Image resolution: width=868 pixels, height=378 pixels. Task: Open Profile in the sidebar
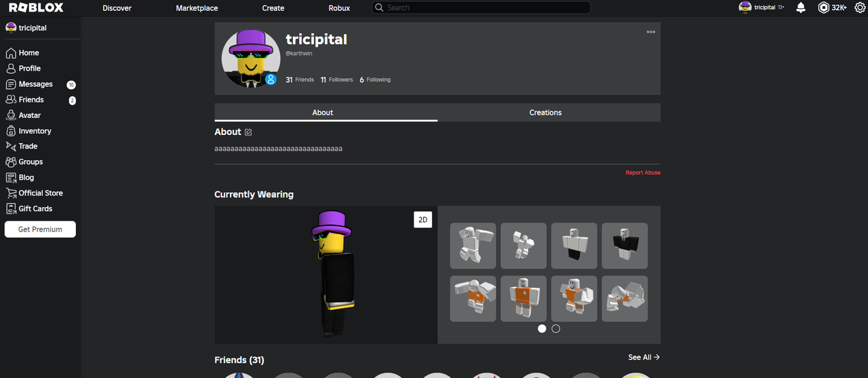[23, 69]
